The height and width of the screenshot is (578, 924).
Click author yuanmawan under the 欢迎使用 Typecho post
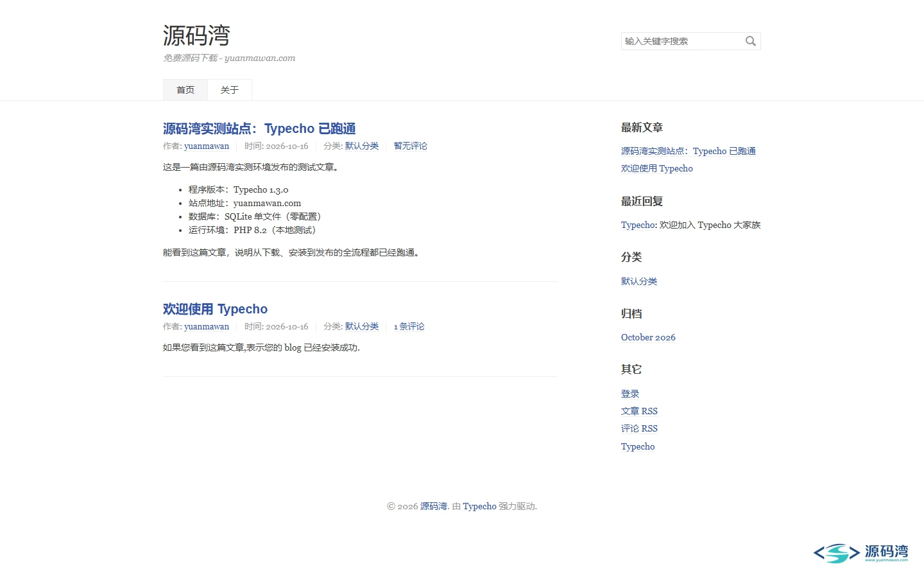207,326
